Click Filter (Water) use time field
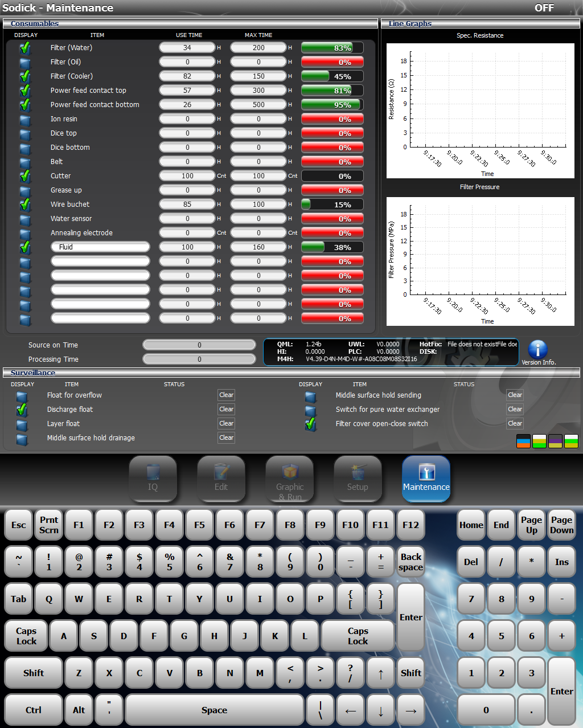 click(x=187, y=48)
